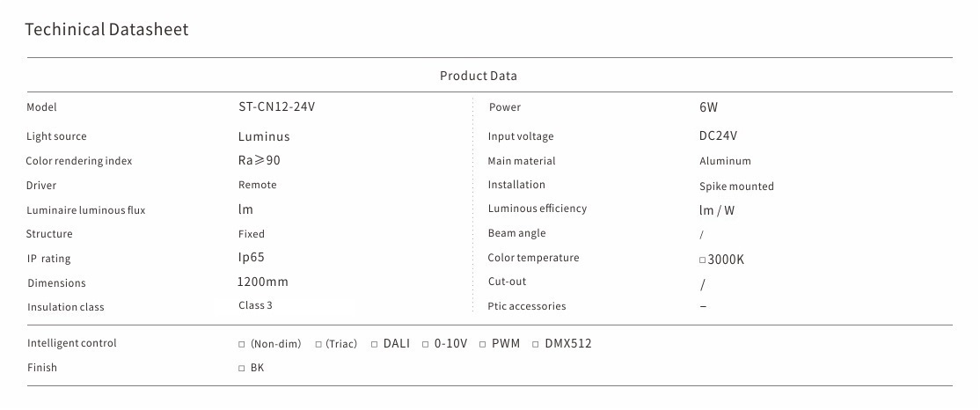Click the Techinical Datasheet heading

pos(106,30)
